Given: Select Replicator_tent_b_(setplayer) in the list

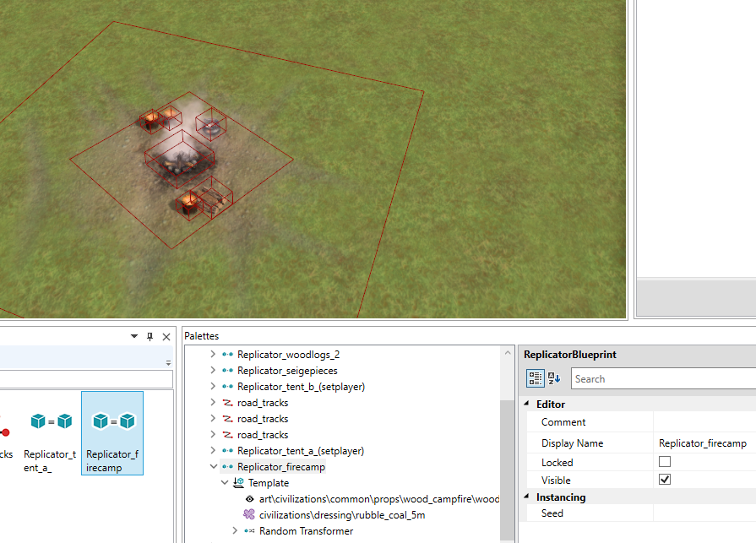Looking at the screenshot, I should (301, 387).
